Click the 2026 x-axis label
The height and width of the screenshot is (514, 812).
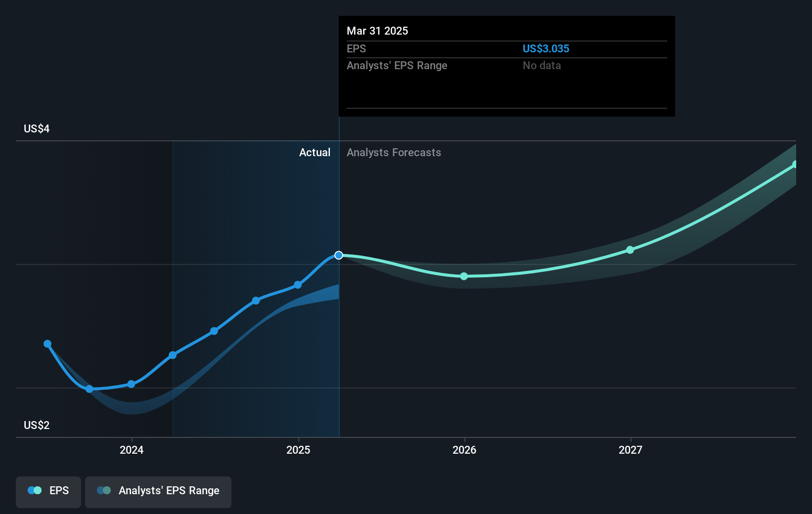click(464, 450)
